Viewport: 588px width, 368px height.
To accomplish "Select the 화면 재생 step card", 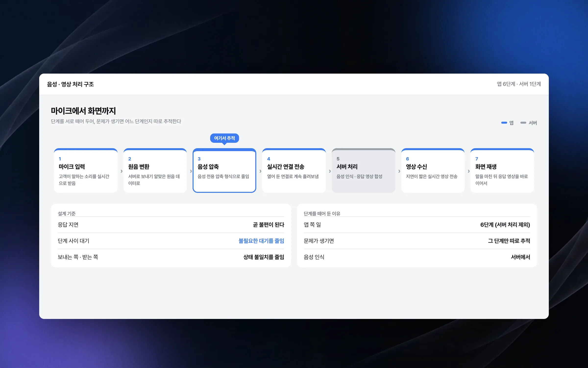I will coord(502,171).
